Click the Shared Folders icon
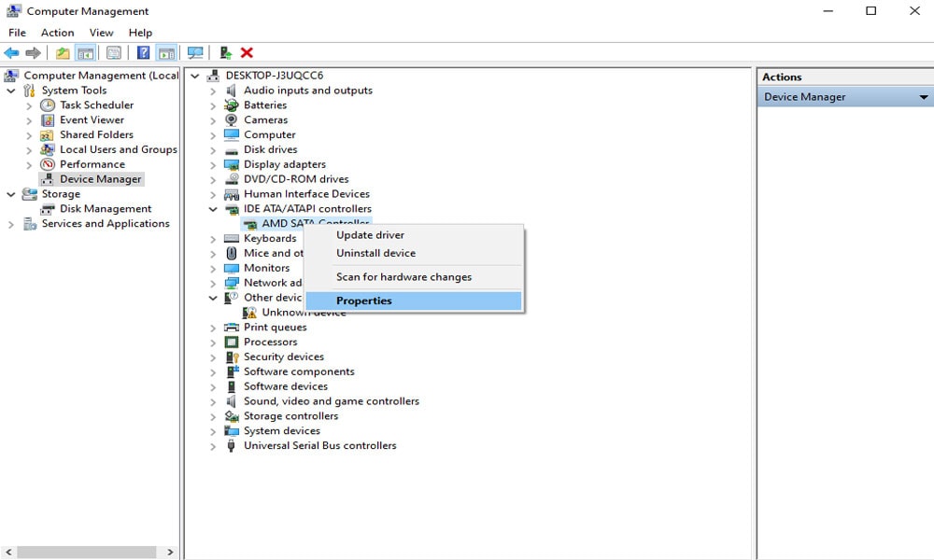934x560 pixels. point(48,135)
